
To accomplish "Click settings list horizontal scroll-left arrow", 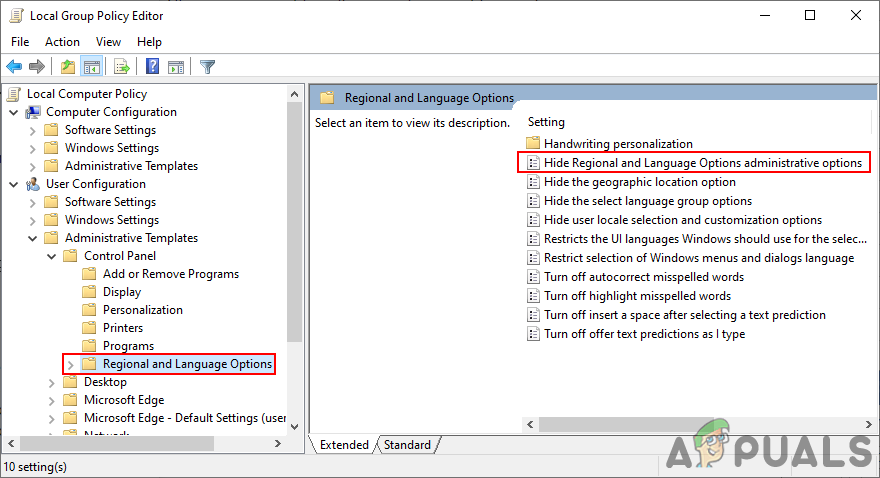I will click(530, 425).
